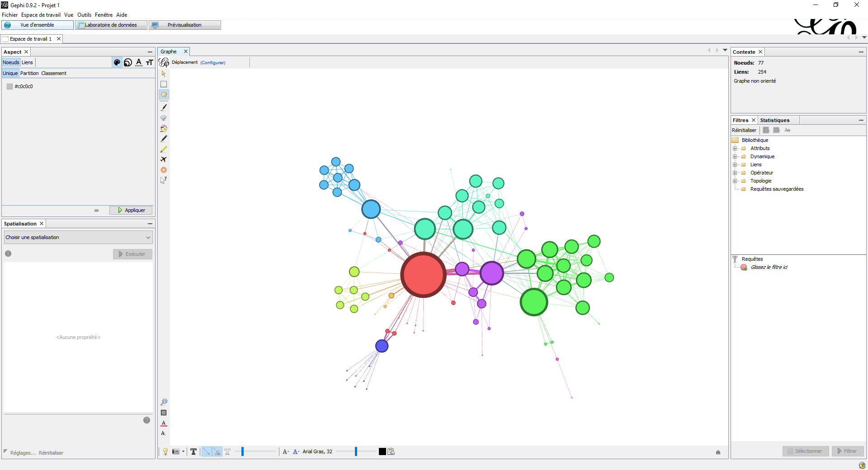Select the Partition tab in Aspect
The width and height of the screenshot is (868, 470).
tap(29, 73)
